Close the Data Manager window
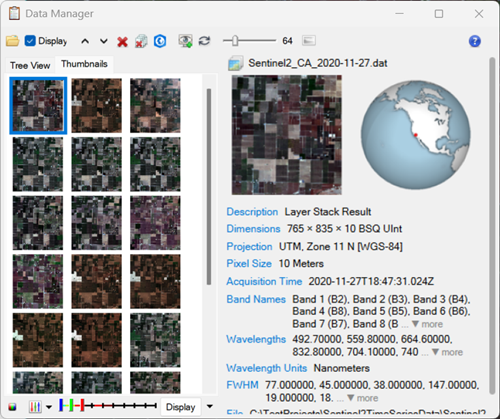500x419 pixels. point(479,14)
